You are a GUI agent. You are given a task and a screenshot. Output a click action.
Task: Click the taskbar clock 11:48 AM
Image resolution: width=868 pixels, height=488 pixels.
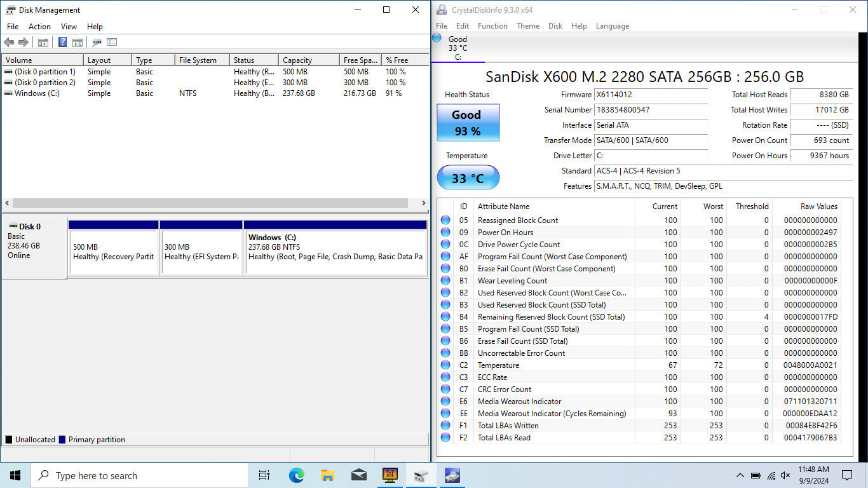click(813, 470)
